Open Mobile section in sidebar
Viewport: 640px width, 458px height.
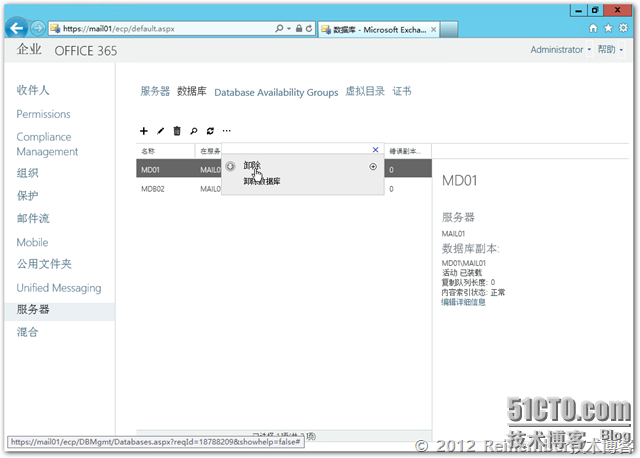tap(32, 242)
